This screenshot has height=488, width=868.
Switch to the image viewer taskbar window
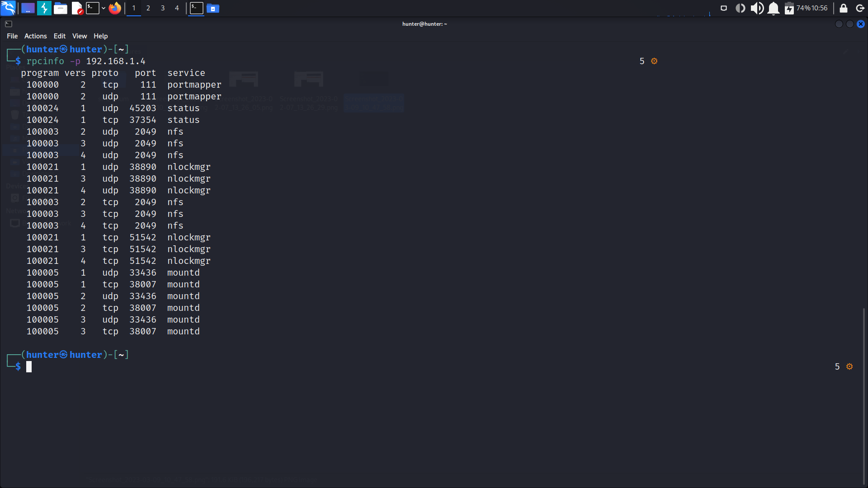click(212, 8)
